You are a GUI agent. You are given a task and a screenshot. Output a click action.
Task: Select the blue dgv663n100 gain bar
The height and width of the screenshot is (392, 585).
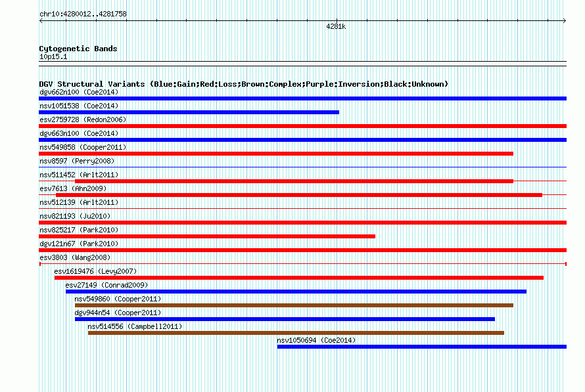302,140
